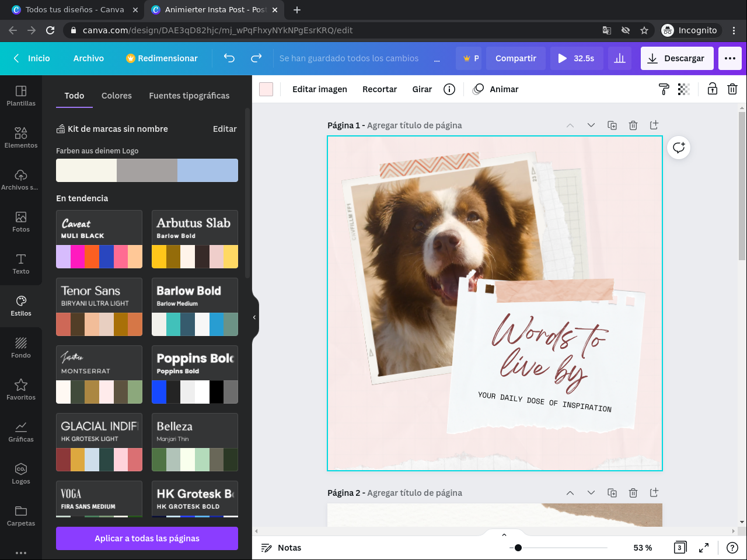
Task: Open the Carpetas sidebar panel
Action: tap(21, 516)
